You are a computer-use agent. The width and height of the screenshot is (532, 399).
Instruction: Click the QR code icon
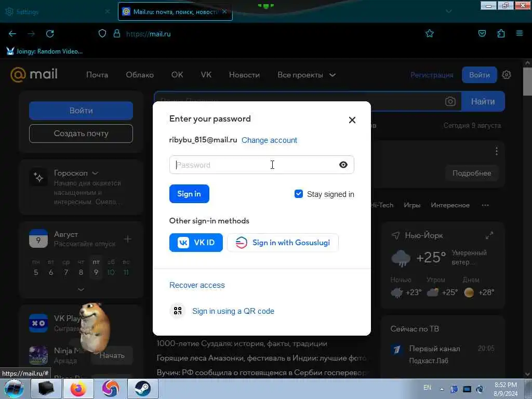coord(178,311)
